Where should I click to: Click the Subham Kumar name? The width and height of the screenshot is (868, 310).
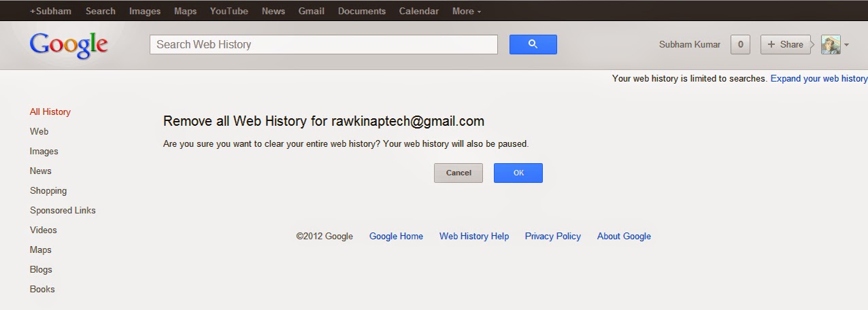coord(690,44)
